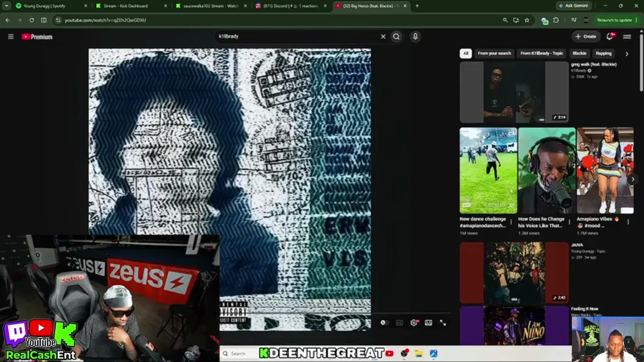Toggle the autoplay switch in player

384,323
